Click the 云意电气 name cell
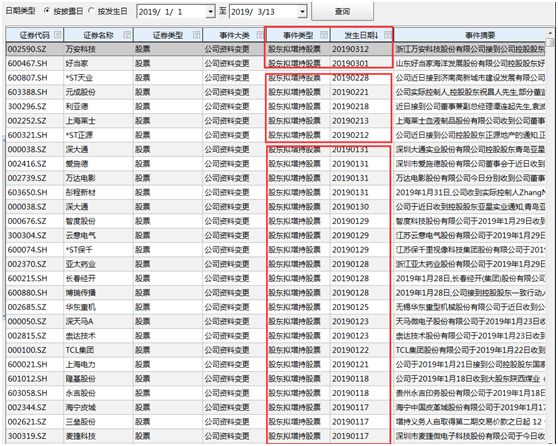This screenshot has width=558, height=446. (x=98, y=235)
